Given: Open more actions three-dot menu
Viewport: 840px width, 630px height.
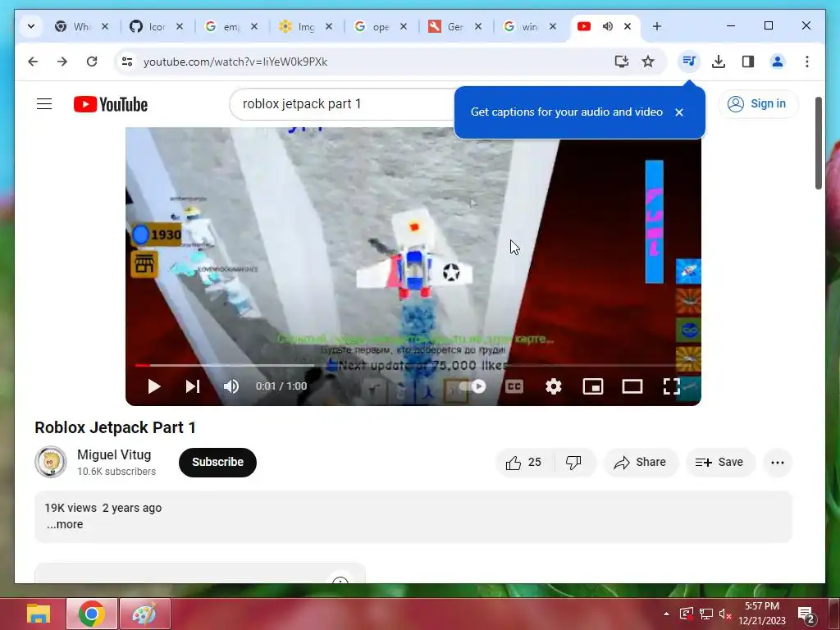Looking at the screenshot, I should [x=778, y=463].
